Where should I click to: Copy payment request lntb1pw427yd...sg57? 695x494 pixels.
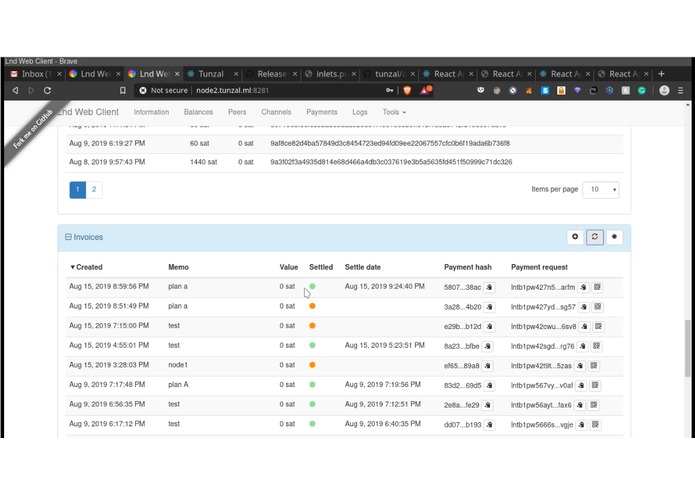(x=584, y=307)
